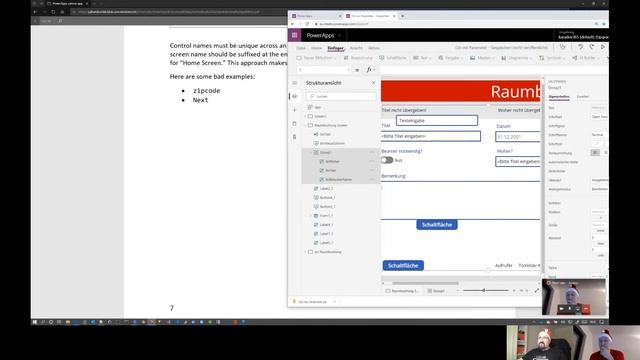Insert a button via Schaltfläche toolbar item

393,58
